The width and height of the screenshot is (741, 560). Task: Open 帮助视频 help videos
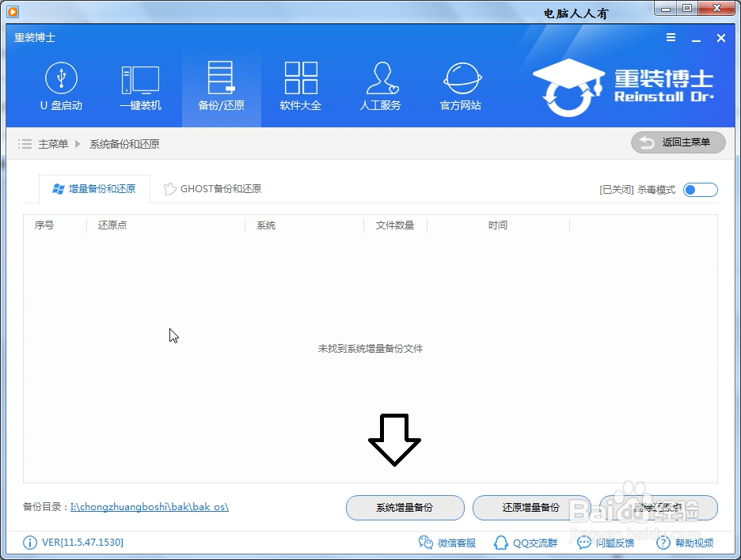point(685,543)
